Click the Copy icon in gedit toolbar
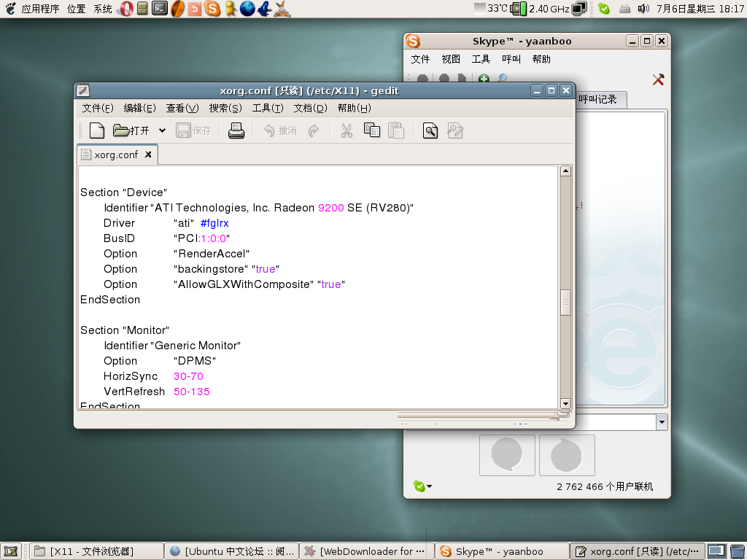 [x=371, y=130]
